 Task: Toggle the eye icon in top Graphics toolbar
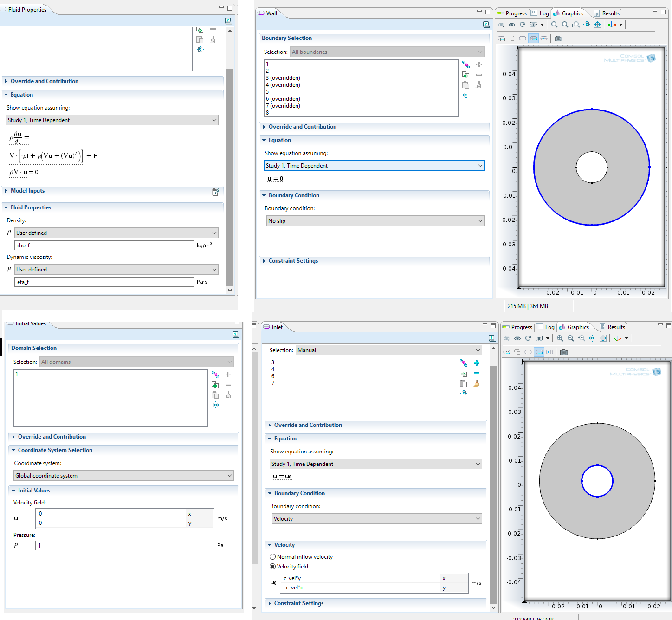click(511, 25)
